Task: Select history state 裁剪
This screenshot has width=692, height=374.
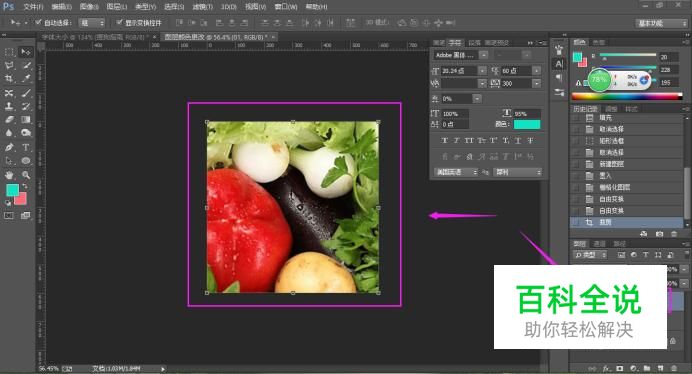Action: 628,223
